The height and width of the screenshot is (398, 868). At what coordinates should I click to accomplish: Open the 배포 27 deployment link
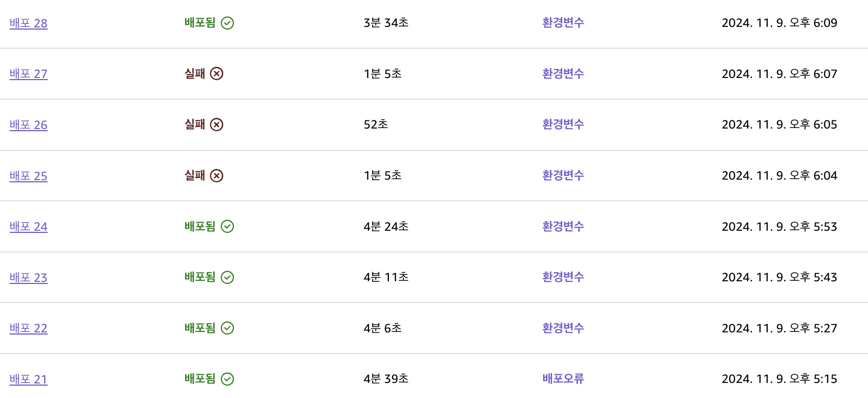pyautogui.click(x=29, y=74)
